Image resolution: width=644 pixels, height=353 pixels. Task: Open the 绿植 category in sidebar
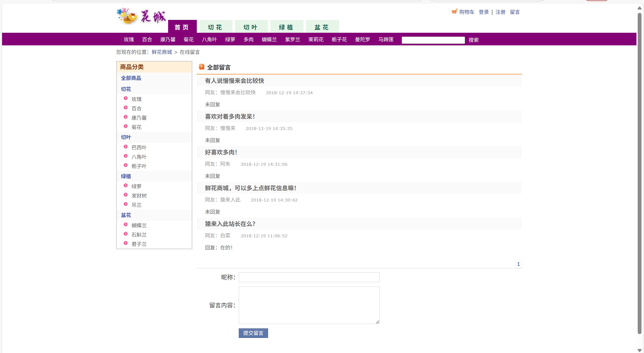(x=126, y=176)
